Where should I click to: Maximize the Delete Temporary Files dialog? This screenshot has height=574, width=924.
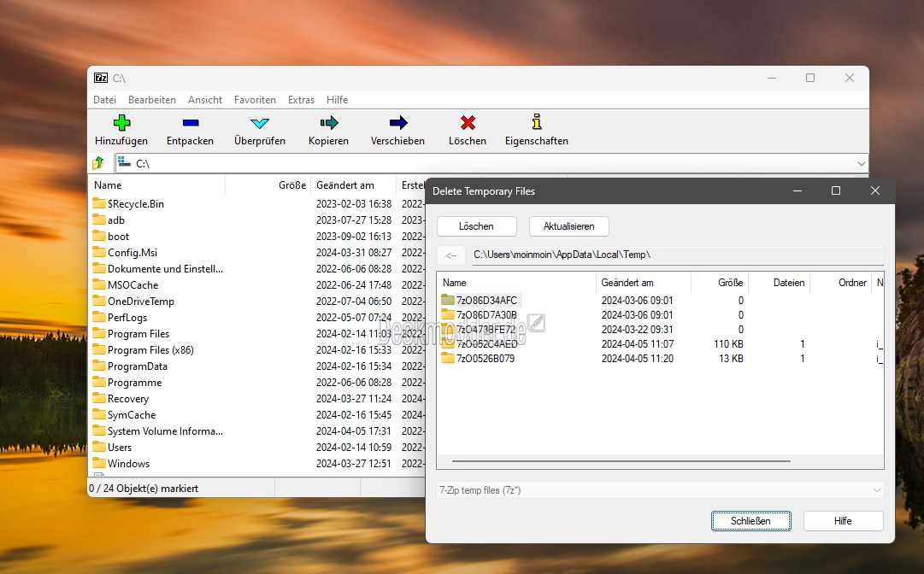pos(836,190)
